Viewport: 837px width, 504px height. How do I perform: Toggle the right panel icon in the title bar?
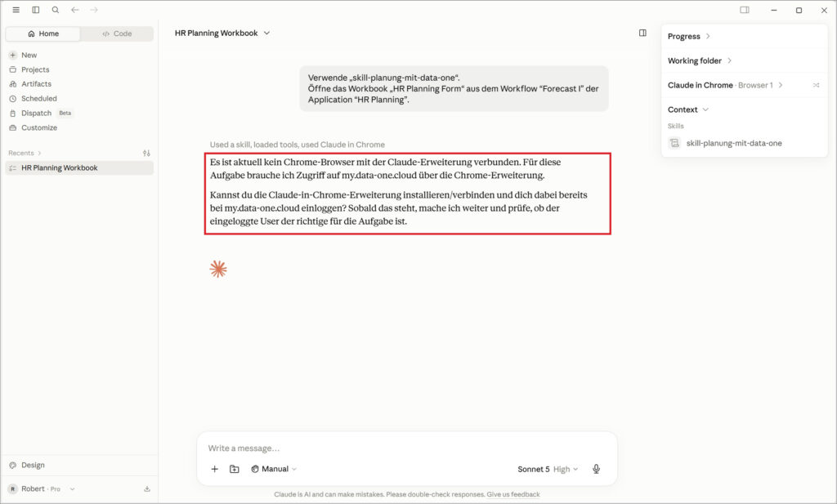pyautogui.click(x=745, y=10)
